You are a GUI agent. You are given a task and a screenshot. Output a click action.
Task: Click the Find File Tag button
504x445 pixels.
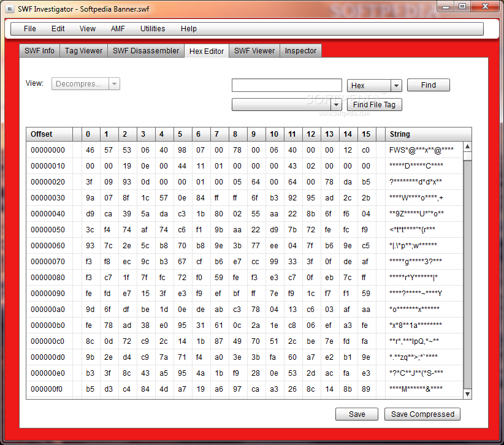(x=375, y=105)
